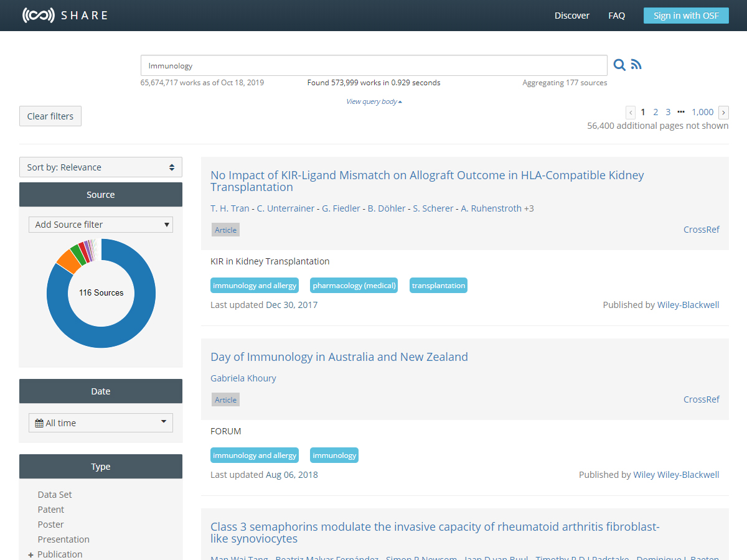Open the RSS feed icon
This screenshot has width=747, height=560.
pyautogui.click(x=636, y=65)
